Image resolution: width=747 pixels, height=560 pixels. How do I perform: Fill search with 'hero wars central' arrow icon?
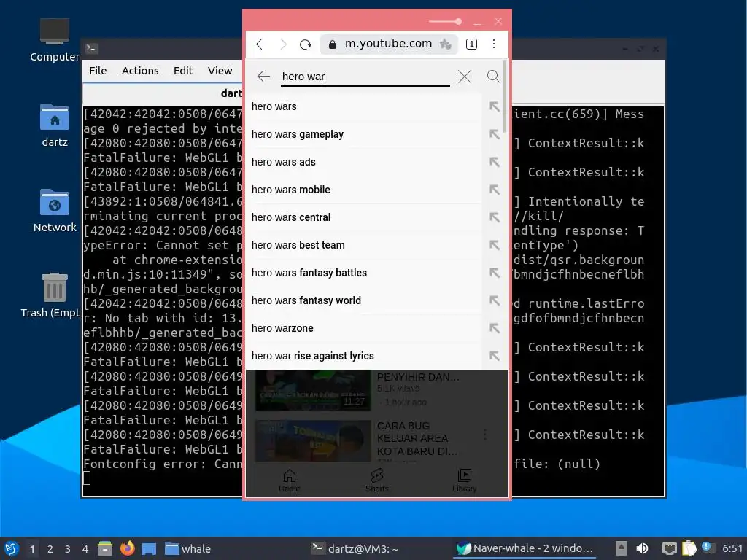click(x=495, y=217)
